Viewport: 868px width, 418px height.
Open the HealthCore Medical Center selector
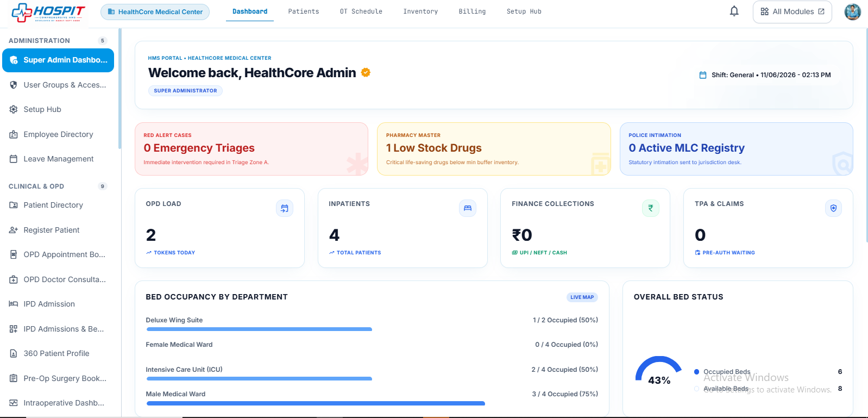coord(155,12)
